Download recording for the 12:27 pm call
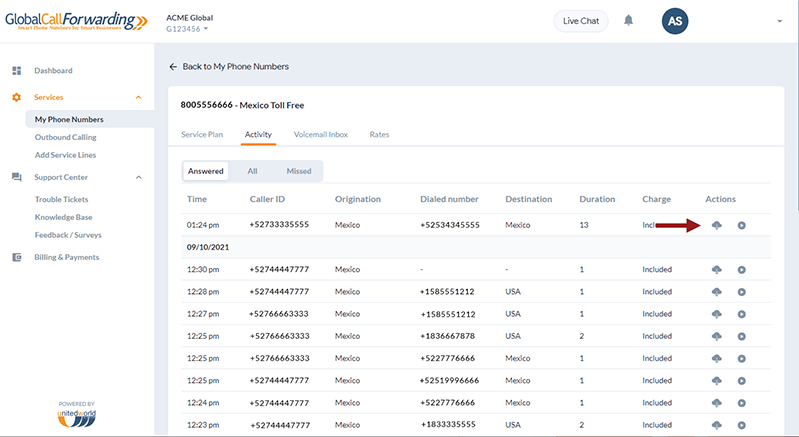 coord(716,314)
